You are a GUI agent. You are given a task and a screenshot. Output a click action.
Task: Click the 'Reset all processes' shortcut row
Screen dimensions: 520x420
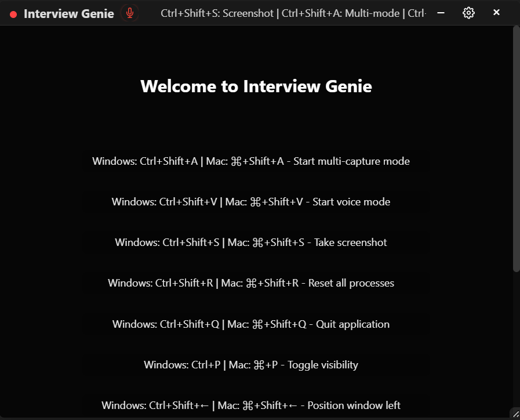[252, 283]
